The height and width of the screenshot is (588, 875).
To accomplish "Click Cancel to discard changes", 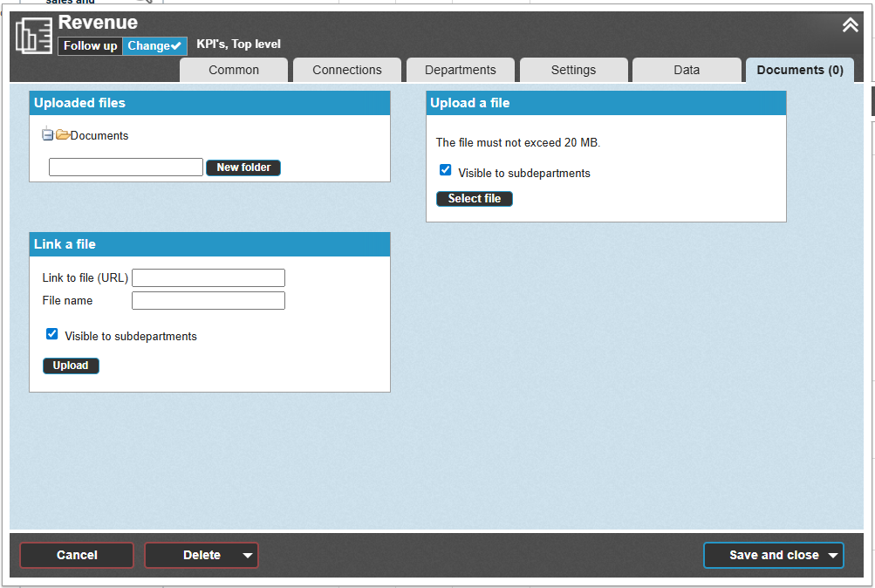I will 77,555.
